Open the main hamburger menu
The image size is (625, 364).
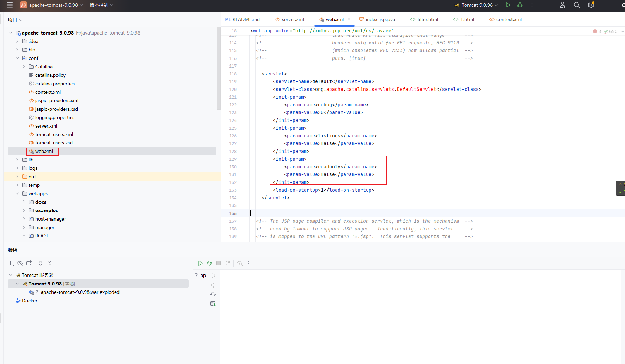pos(10,5)
